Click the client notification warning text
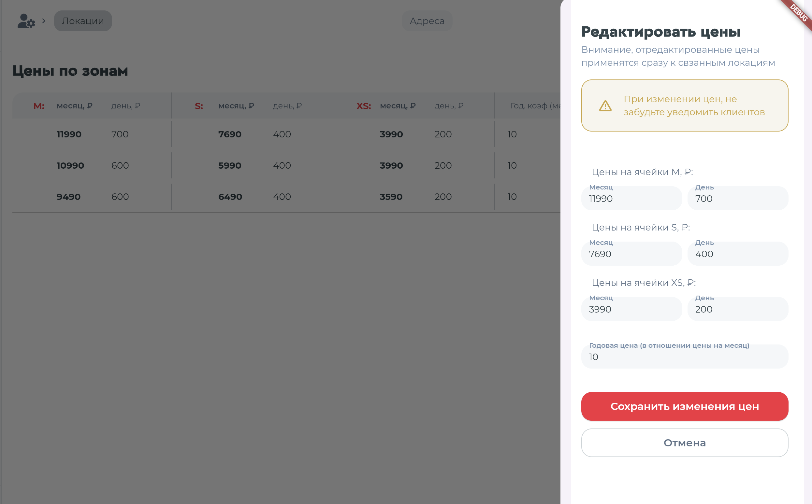Screen dimensions: 812x504 coord(694,106)
